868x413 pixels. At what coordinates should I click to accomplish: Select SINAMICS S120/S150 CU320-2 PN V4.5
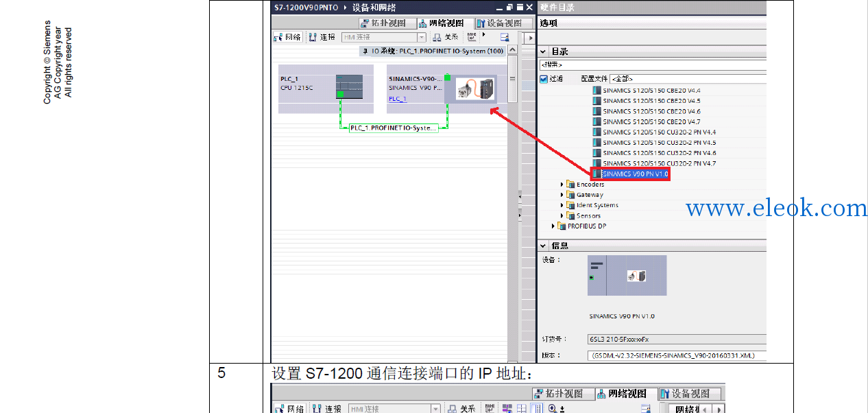coord(655,143)
